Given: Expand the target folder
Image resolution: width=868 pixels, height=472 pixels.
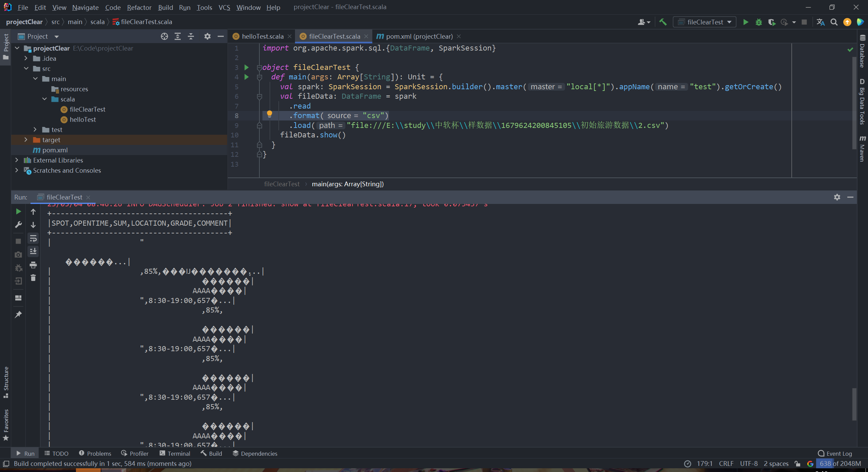Looking at the screenshot, I should (x=26, y=140).
